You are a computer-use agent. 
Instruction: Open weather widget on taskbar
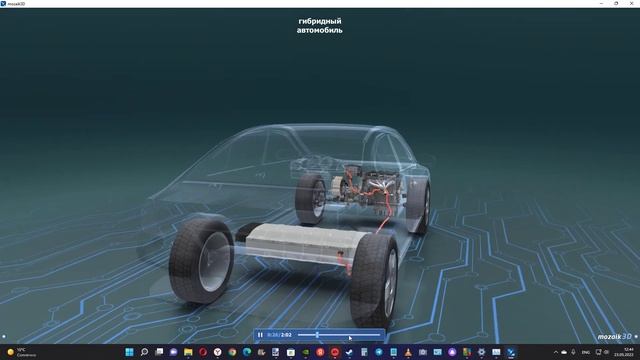coord(21,352)
